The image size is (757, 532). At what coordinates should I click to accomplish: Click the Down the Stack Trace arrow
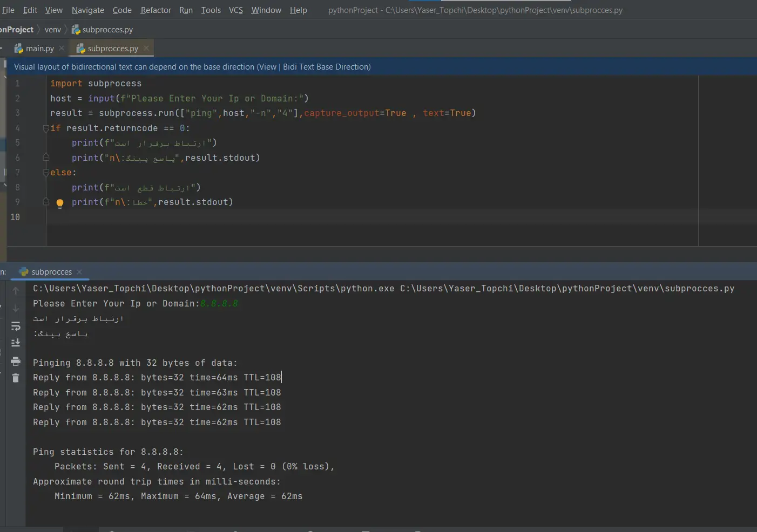[16, 308]
